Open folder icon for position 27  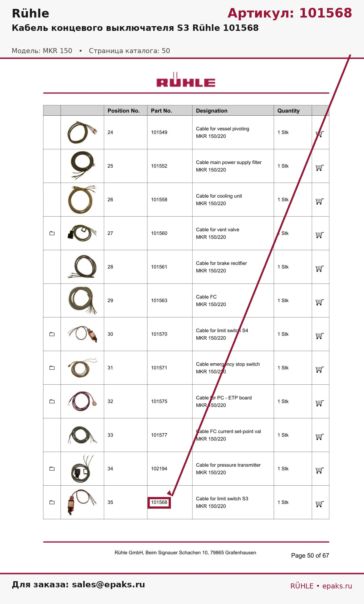pyautogui.click(x=52, y=233)
